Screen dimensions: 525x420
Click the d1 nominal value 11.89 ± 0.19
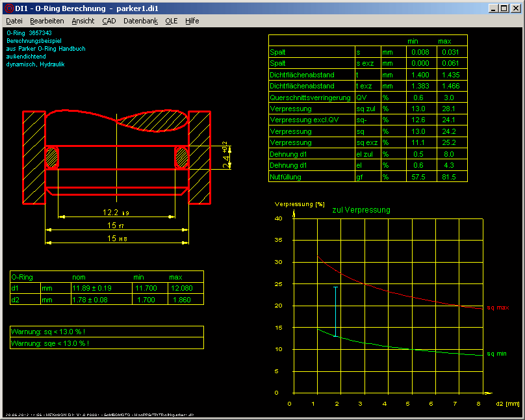pos(91,288)
